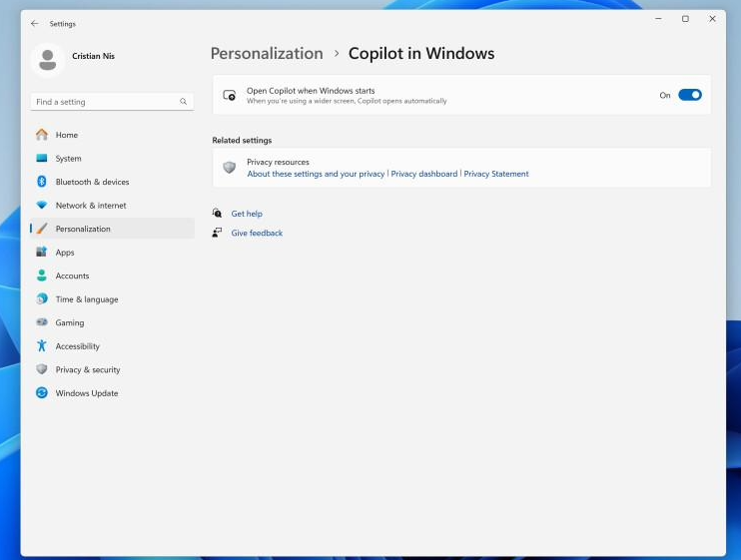
Task: Select Accounts in the sidebar
Action: tap(72, 276)
